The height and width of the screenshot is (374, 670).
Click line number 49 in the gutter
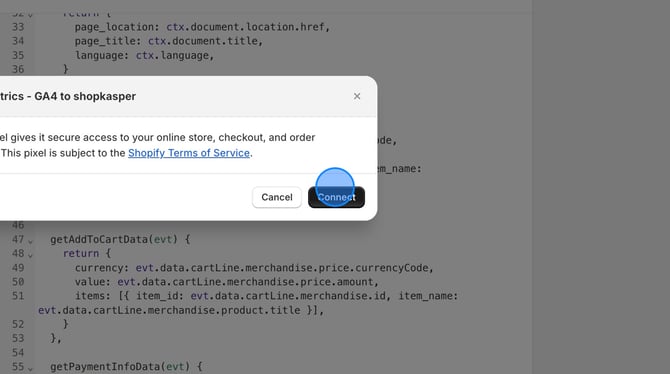18,268
